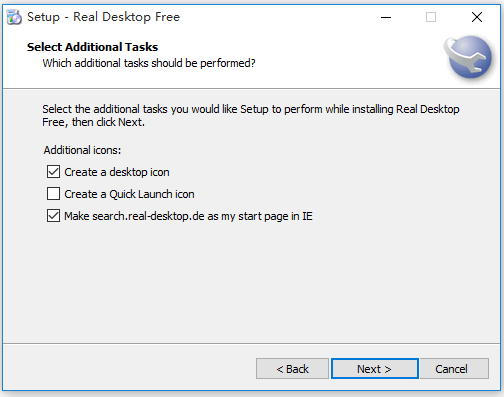Proceed with the Next > button
Image resolution: width=504 pixels, height=397 pixels.
coord(375,369)
